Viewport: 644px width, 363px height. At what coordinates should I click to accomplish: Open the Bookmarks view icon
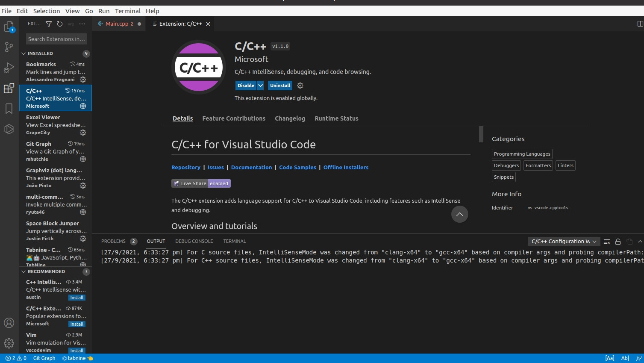[9, 109]
